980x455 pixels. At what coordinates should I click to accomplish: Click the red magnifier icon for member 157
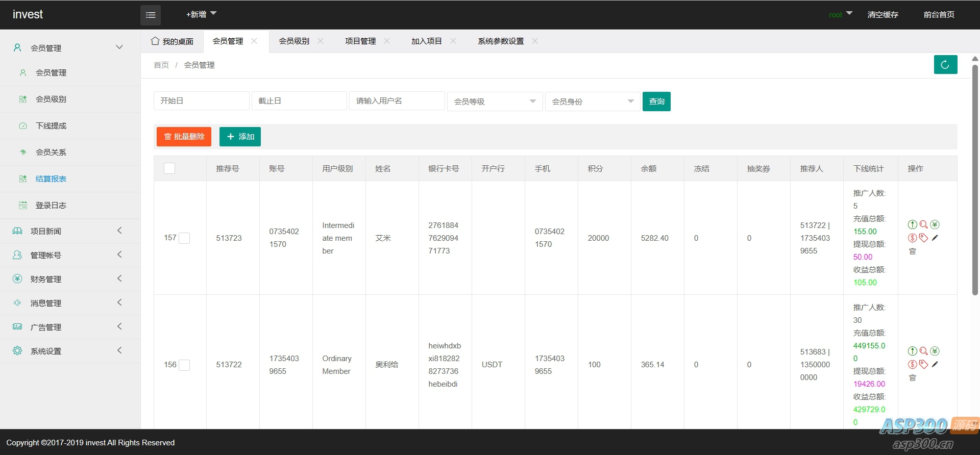click(924, 224)
